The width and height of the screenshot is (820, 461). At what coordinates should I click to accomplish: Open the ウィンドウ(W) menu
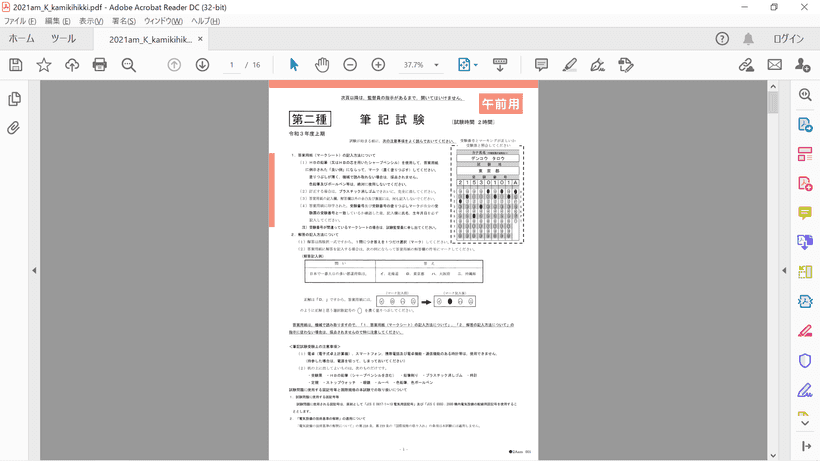[163, 21]
